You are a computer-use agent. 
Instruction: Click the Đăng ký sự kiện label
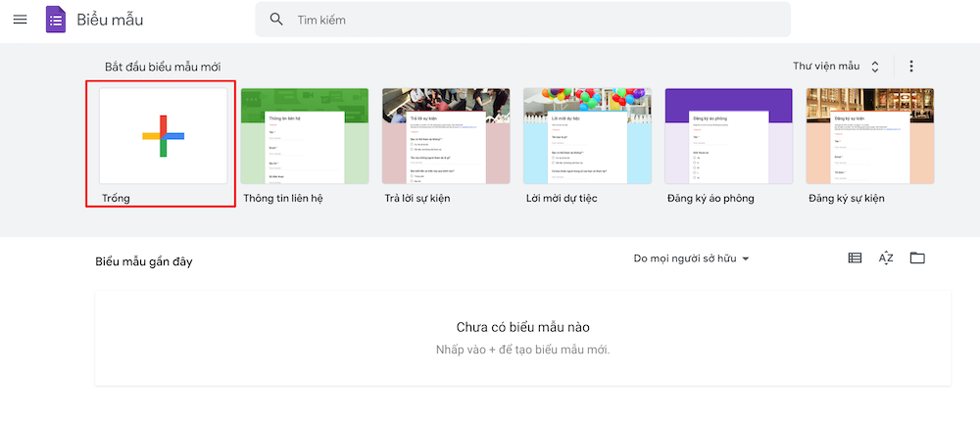847,199
